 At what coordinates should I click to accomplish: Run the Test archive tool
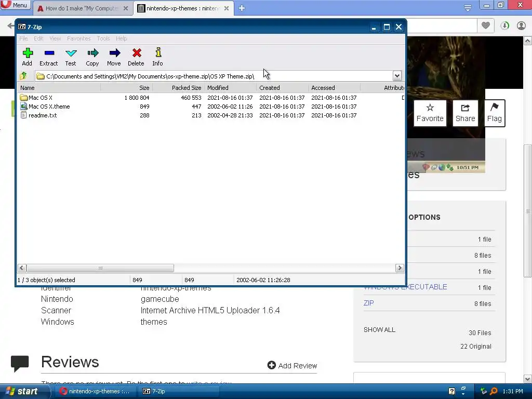(71, 57)
